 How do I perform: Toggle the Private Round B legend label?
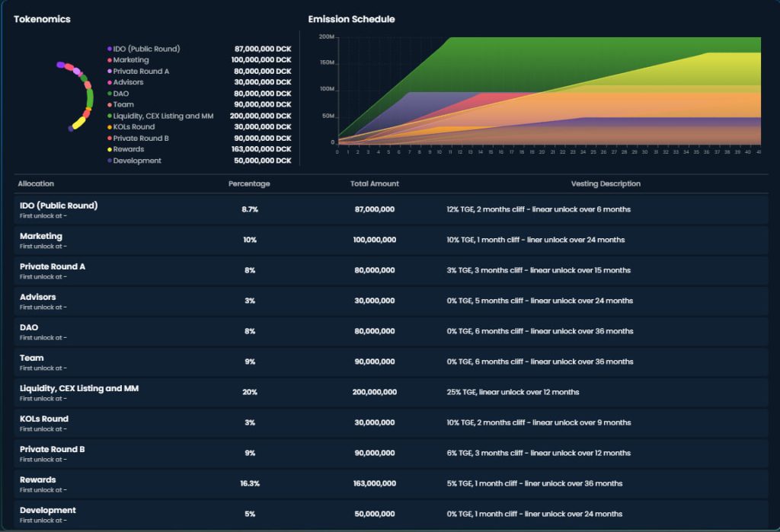[x=141, y=139]
